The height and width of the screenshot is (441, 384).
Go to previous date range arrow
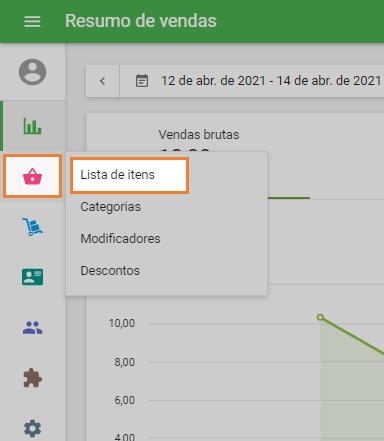click(103, 81)
